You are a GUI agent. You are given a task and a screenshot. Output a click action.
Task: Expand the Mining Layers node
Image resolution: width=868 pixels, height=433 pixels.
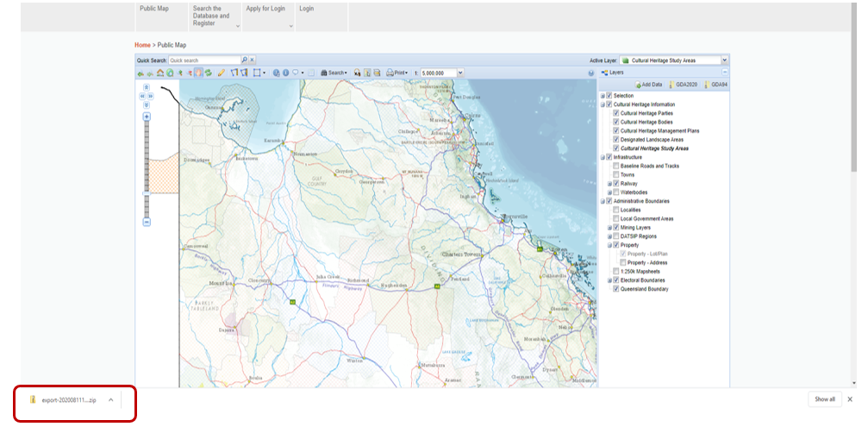(x=609, y=228)
